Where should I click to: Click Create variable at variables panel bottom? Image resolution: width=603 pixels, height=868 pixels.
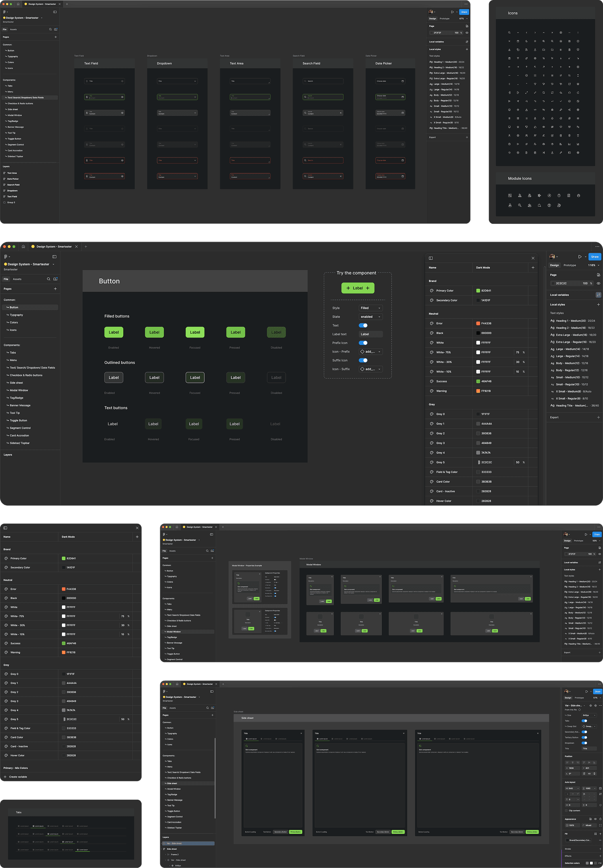pos(18,777)
